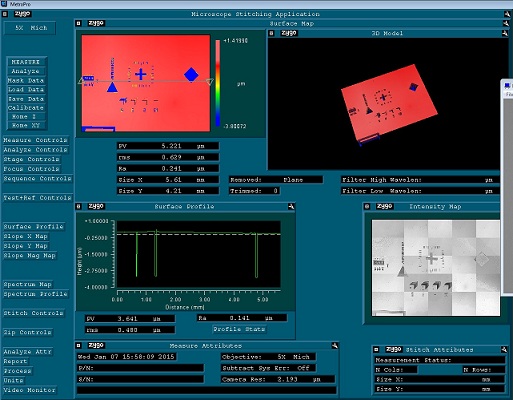Open the Test+Ref Controls window
The image size is (513, 400).
pyautogui.click(x=38, y=198)
